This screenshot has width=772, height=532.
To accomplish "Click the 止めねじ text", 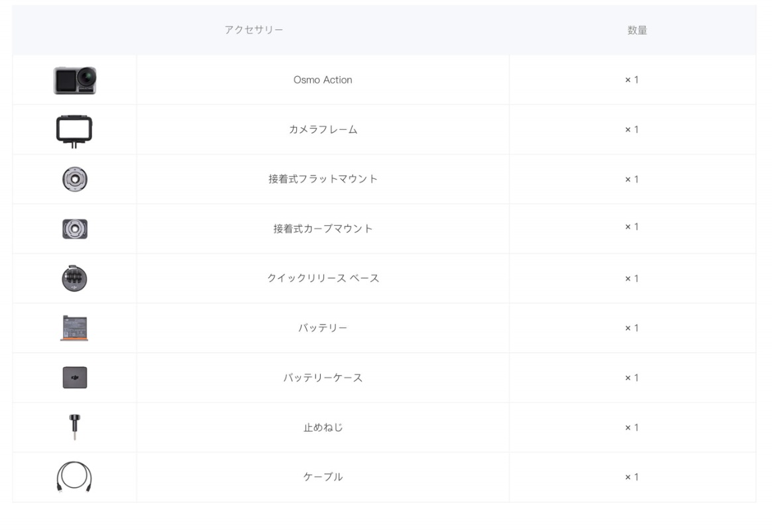I will point(323,428).
